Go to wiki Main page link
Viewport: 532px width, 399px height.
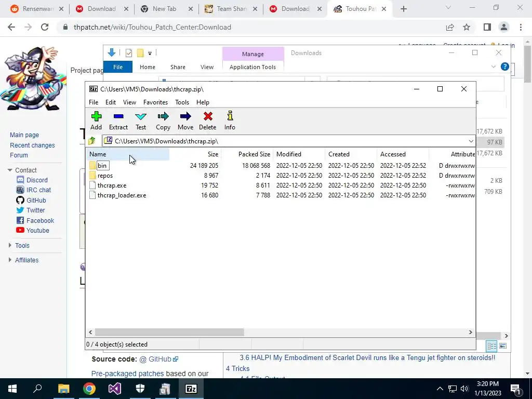pyautogui.click(x=24, y=135)
